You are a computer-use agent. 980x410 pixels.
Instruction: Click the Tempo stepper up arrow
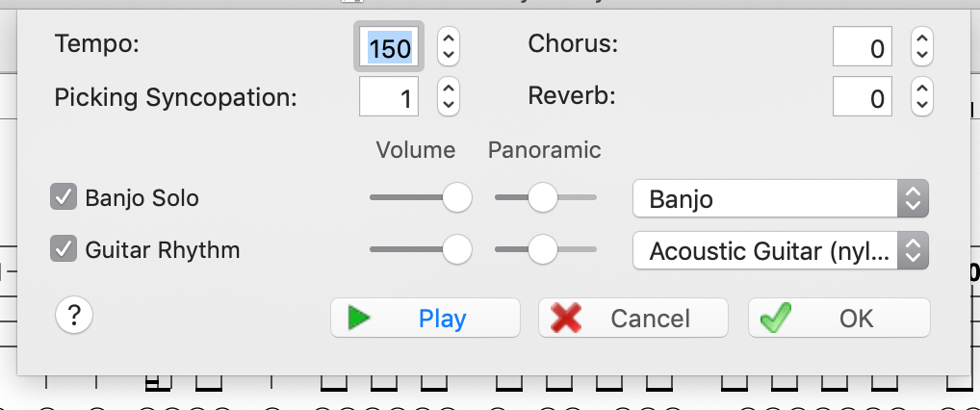click(x=449, y=38)
